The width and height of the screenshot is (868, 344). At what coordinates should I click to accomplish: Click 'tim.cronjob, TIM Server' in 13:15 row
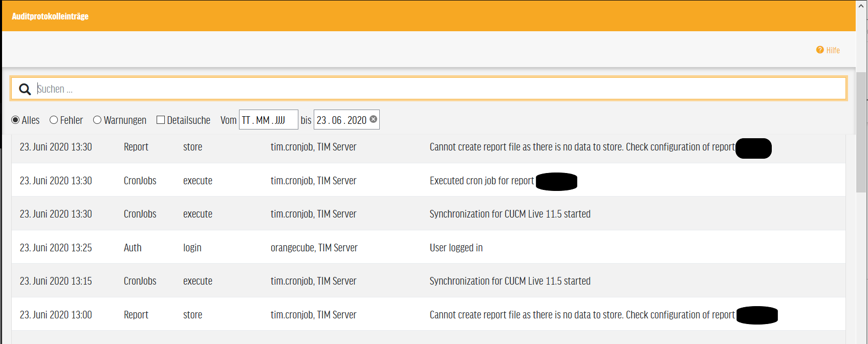(x=314, y=281)
